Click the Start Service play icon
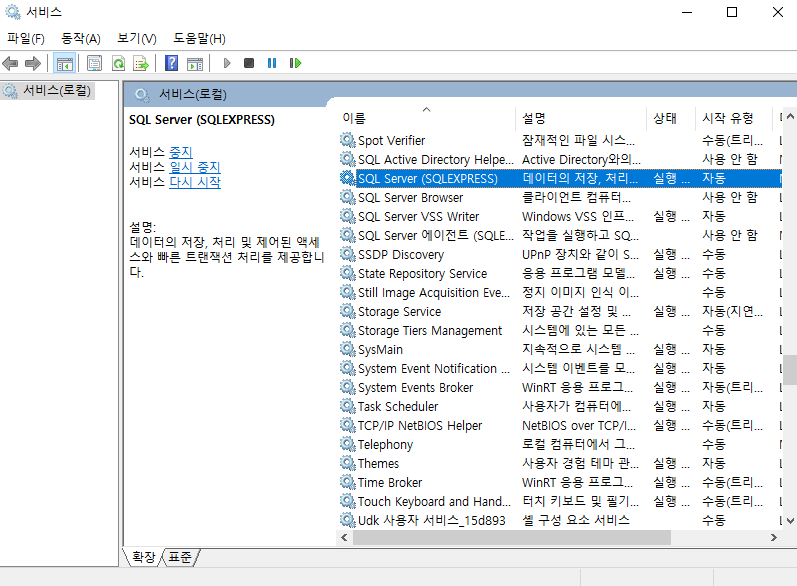This screenshot has width=797, height=586. (227, 63)
